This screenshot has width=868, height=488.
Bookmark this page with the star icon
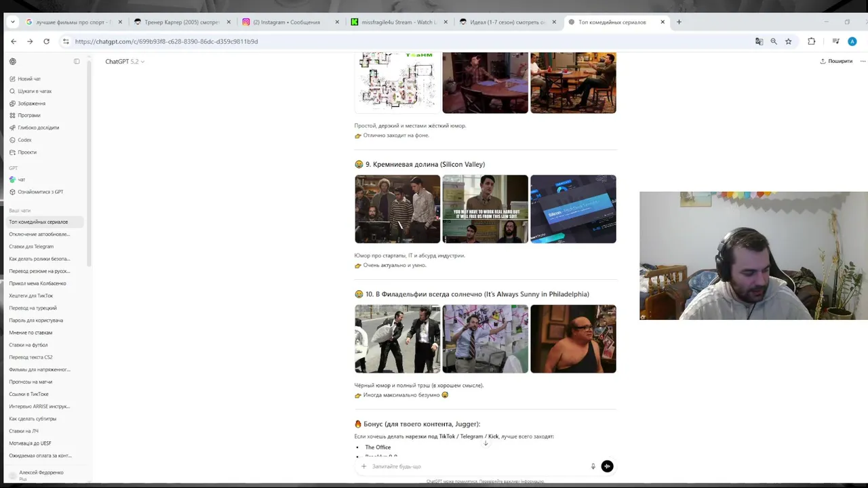[x=789, y=41]
